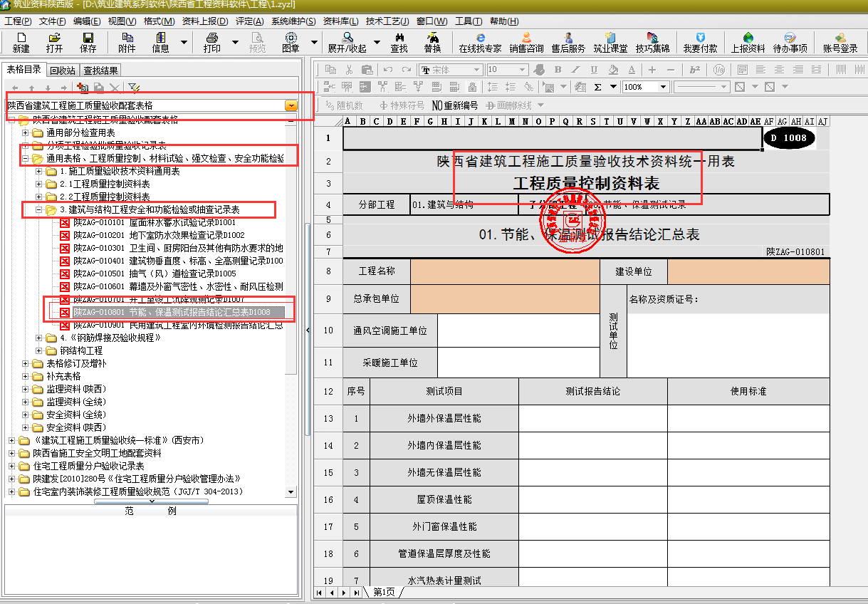Click the 上报资料 upload data icon

(x=748, y=42)
